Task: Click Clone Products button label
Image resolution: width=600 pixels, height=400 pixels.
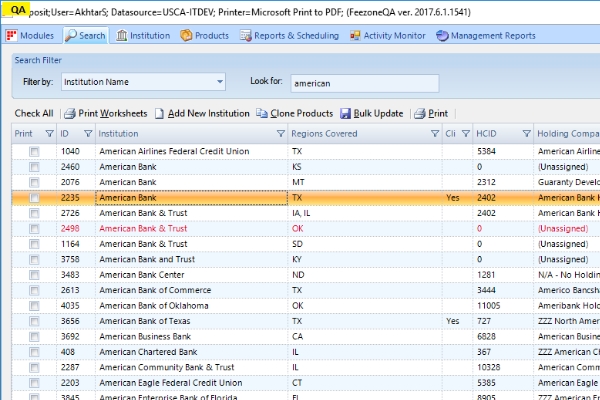Action: 302,113
